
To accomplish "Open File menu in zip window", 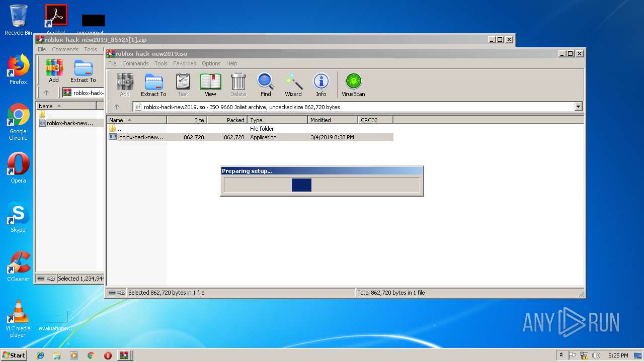I will click(x=42, y=49).
